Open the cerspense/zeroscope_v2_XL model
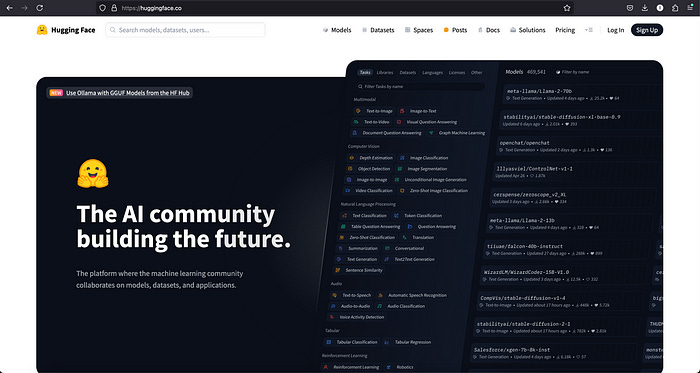 point(573,198)
